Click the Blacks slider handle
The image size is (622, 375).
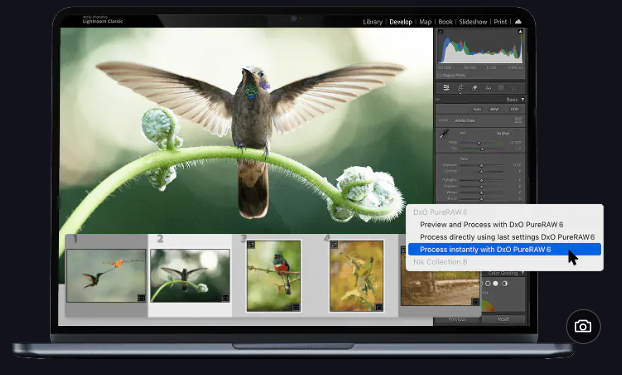pos(481,199)
